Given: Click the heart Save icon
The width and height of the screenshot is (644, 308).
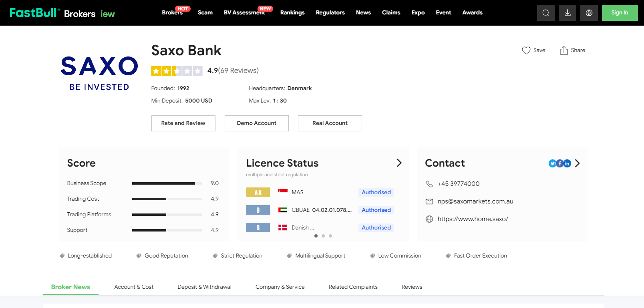Looking at the screenshot, I should 526,50.
